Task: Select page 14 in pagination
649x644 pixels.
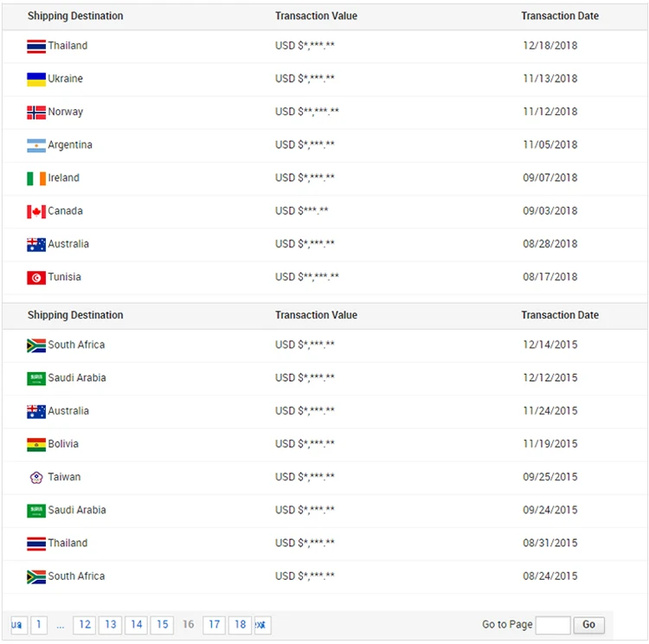Action: tap(136, 624)
